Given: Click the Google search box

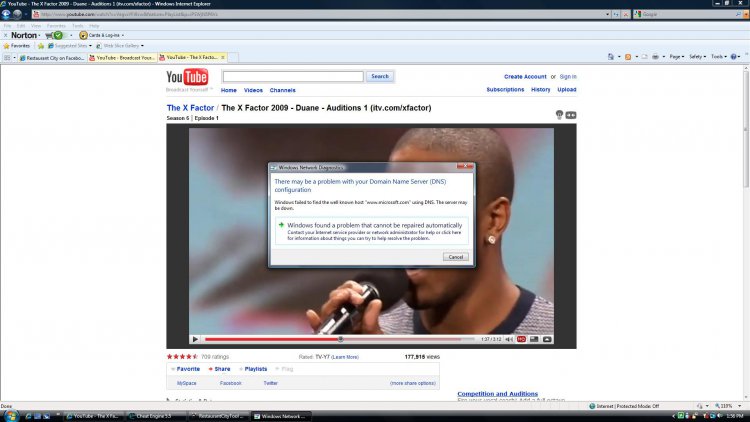Looking at the screenshot, I should pos(684,14).
